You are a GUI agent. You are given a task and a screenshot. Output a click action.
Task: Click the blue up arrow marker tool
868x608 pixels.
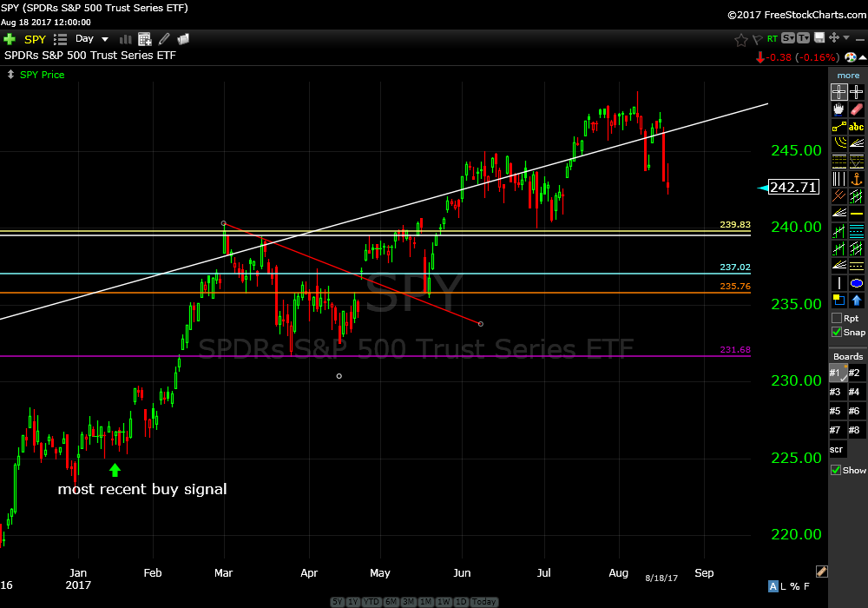click(x=857, y=301)
